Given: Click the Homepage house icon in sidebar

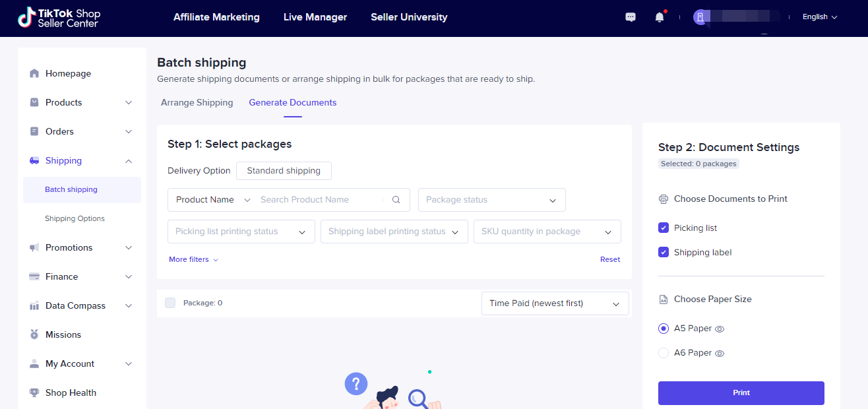Looking at the screenshot, I should 34,74.
